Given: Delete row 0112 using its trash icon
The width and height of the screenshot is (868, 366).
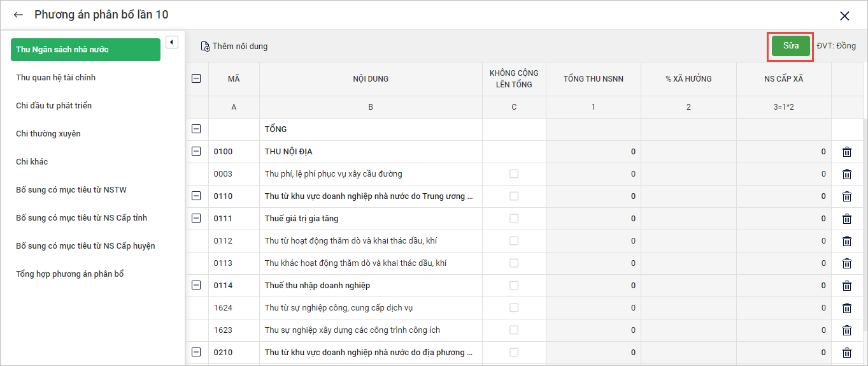Looking at the screenshot, I should pos(846,241).
